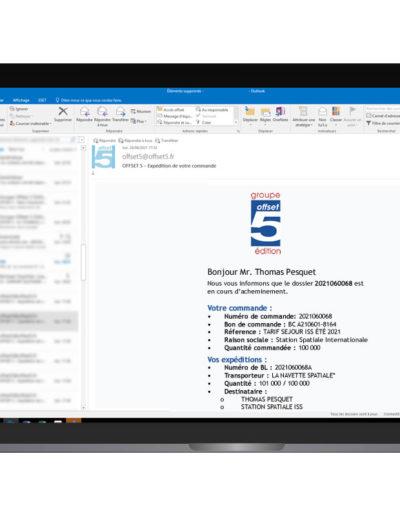Click the Répondre icon in ribbon
This screenshot has width=400, height=516.
pos(84,115)
